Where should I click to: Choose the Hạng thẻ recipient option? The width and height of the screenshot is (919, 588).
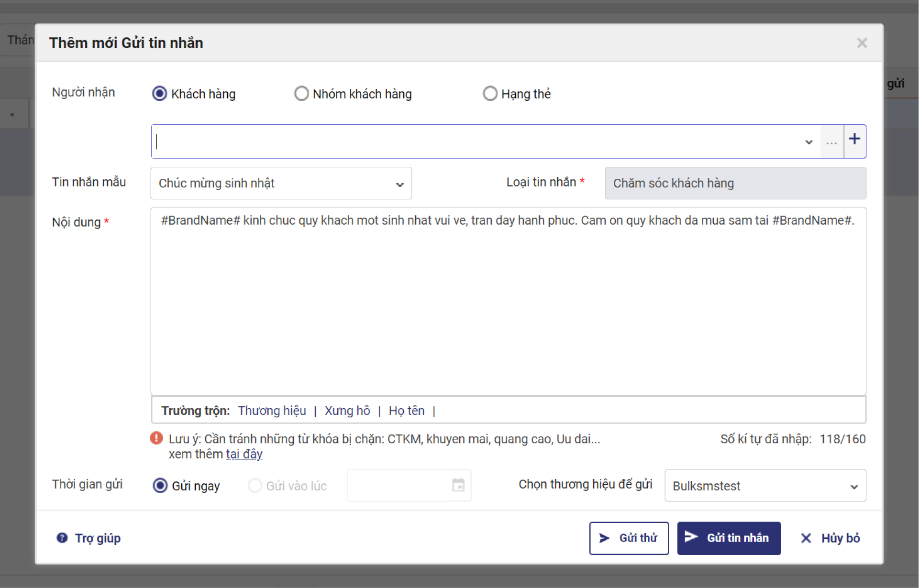(x=490, y=93)
